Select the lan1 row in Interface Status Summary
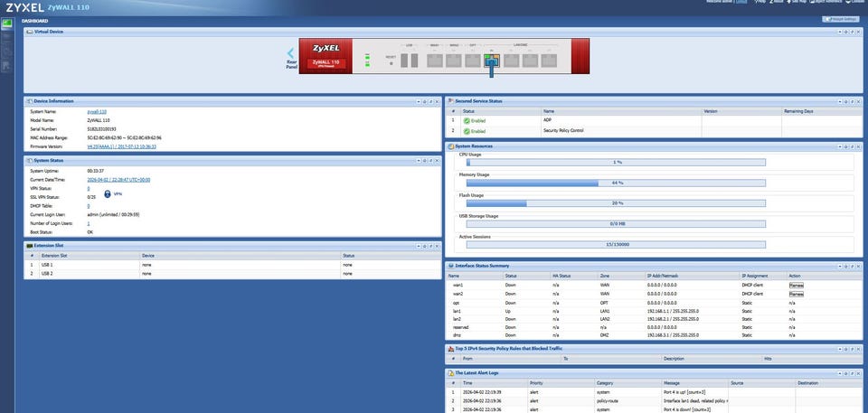The height and width of the screenshot is (413, 868). click(x=653, y=311)
